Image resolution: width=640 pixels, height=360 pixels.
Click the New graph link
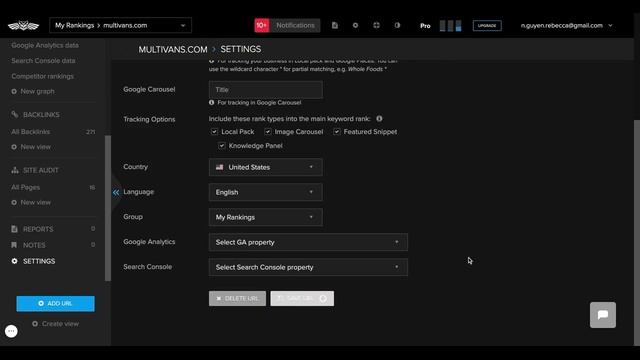33,91
